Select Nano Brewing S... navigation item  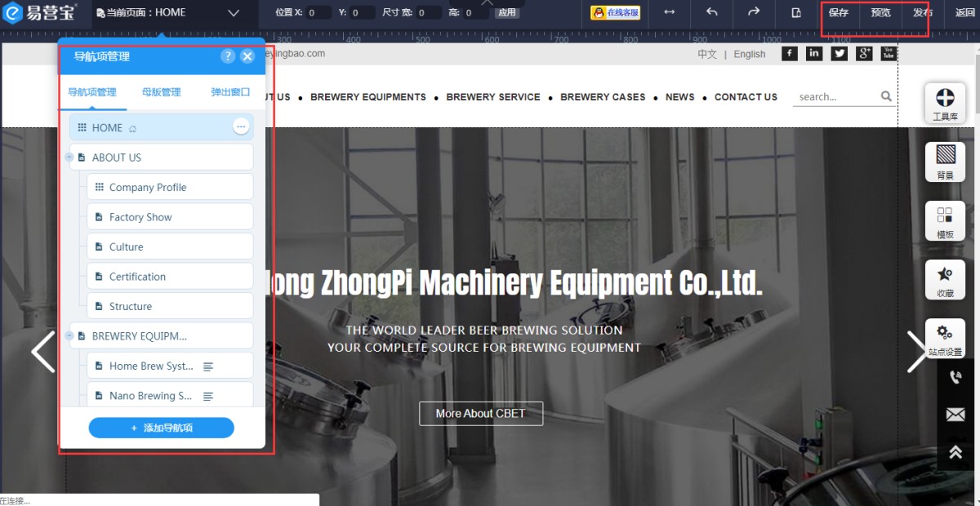coord(170,396)
